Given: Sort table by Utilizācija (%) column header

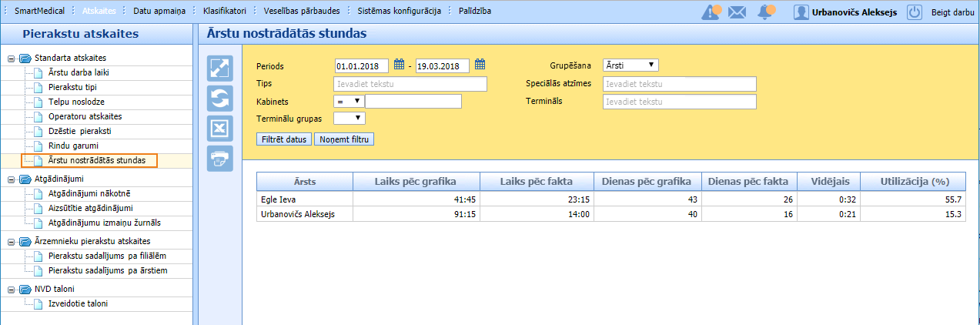Looking at the screenshot, I should pos(915,181).
